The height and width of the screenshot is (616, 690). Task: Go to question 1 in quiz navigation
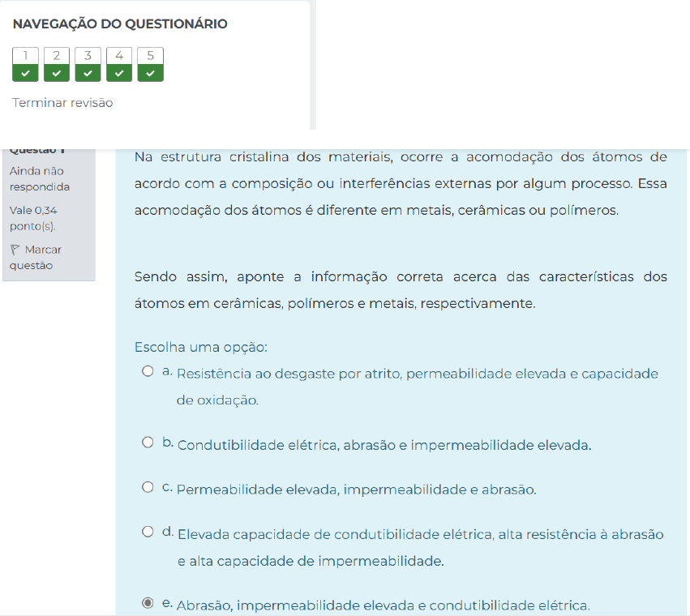pos(25,57)
